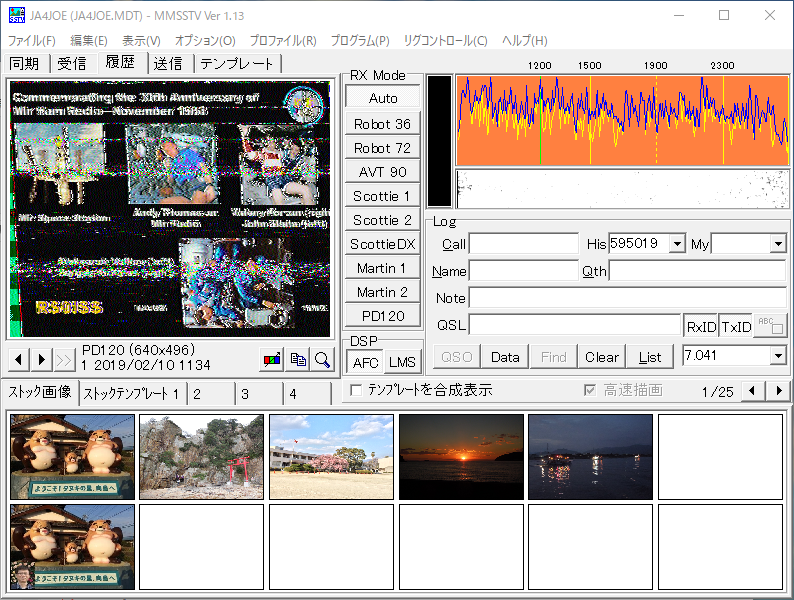Open the オプション(O) menu
Viewport: 794px width, 600px height.
point(205,41)
